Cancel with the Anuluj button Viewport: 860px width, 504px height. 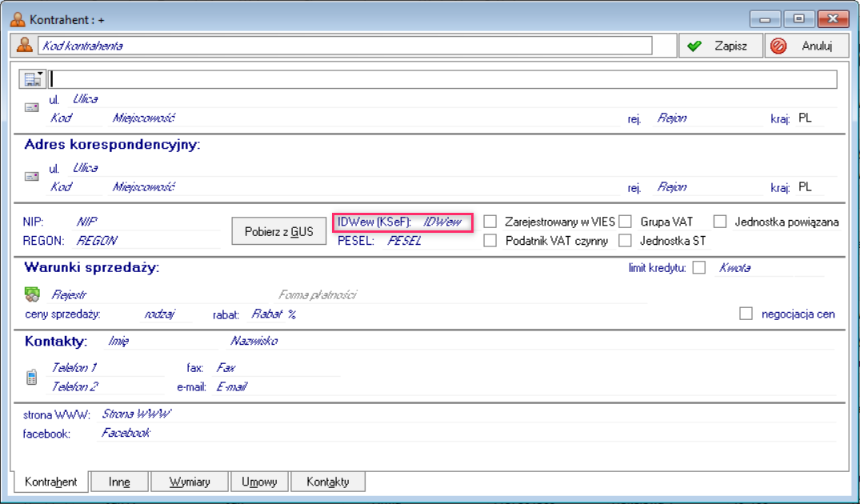click(x=806, y=46)
